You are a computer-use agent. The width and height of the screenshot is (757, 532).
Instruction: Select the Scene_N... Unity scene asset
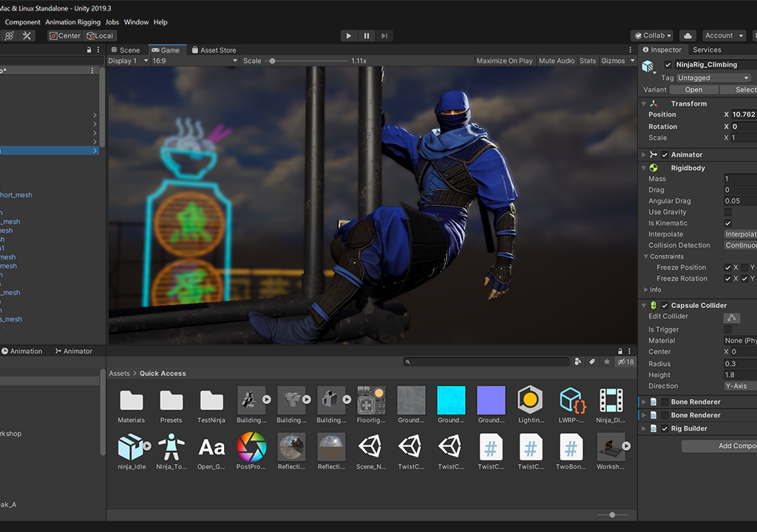371,452
